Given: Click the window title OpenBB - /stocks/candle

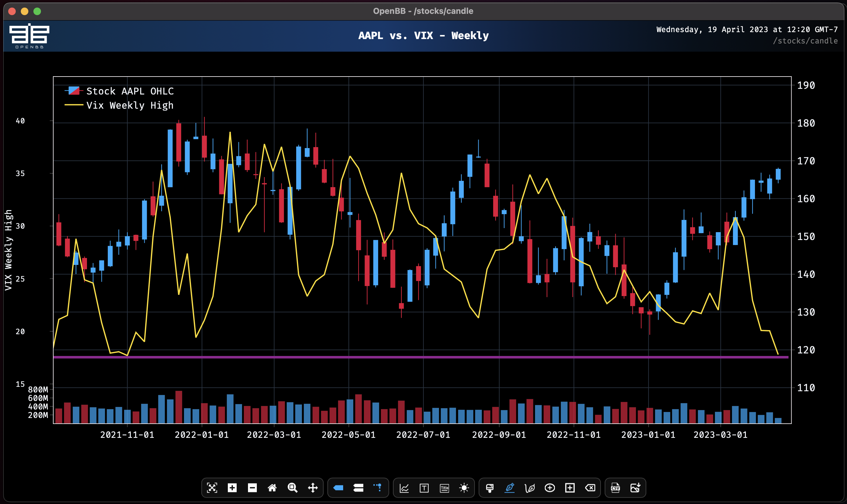Looking at the screenshot, I should [x=423, y=11].
